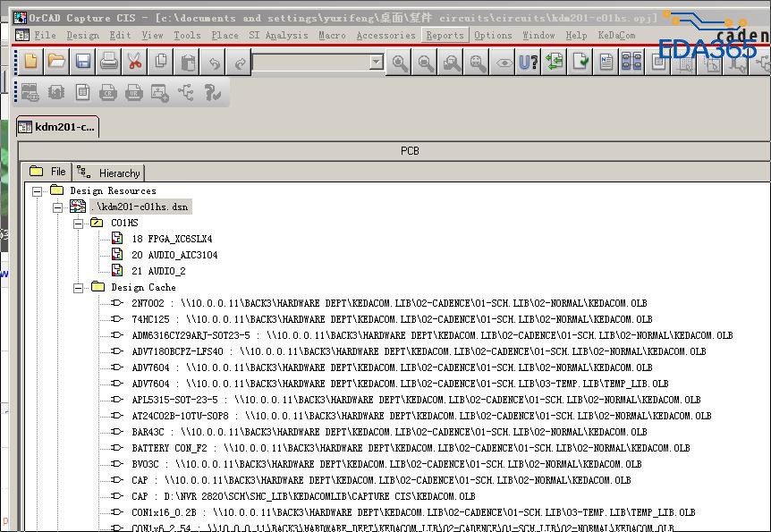The width and height of the screenshot is (771, 532).
Task: Select page 18 FPGA_XC6SLX4
Action: coord(172,239)
